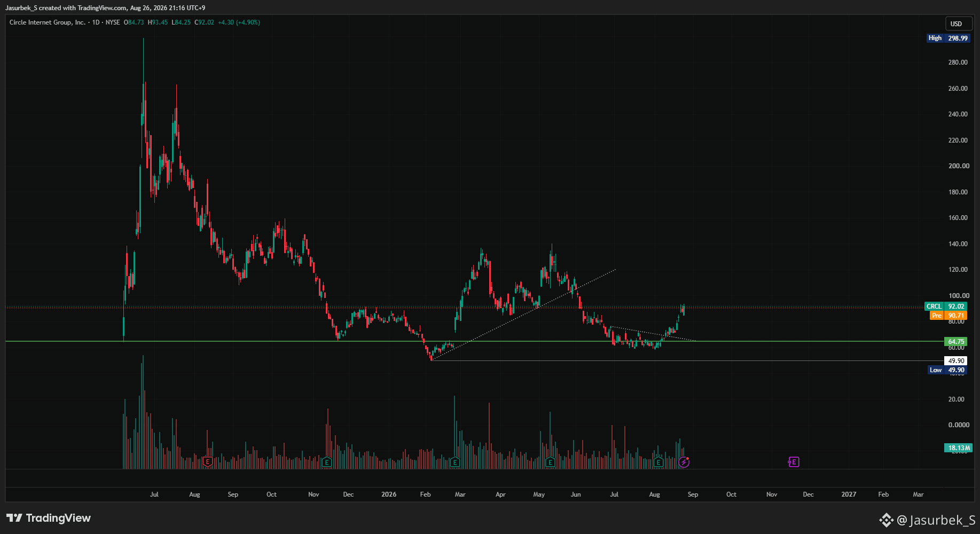Click the 100.00 price axis label

pos(959,296)
